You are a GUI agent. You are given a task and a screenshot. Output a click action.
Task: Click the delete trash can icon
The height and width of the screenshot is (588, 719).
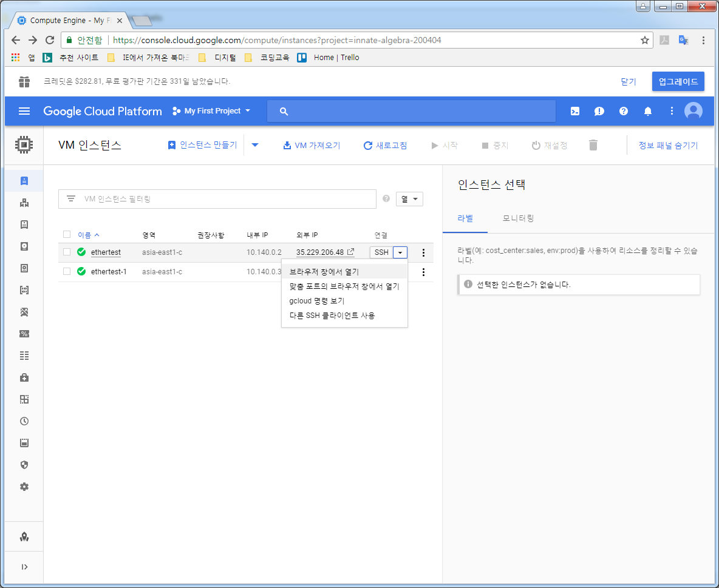(x=593, y=145)
